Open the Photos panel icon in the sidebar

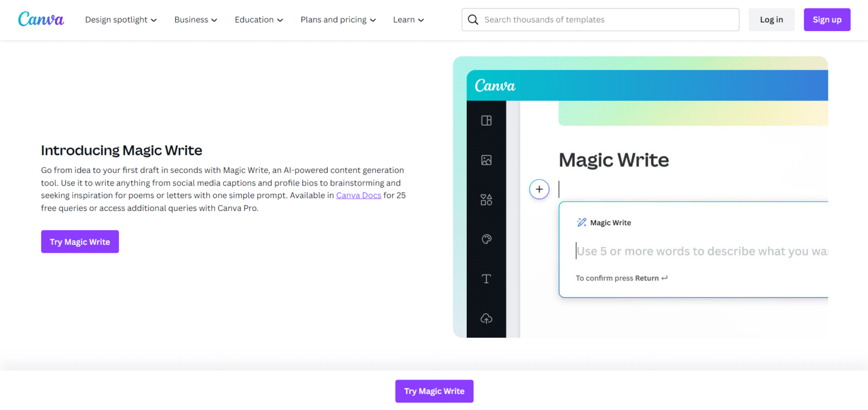(x=486, y=160)
